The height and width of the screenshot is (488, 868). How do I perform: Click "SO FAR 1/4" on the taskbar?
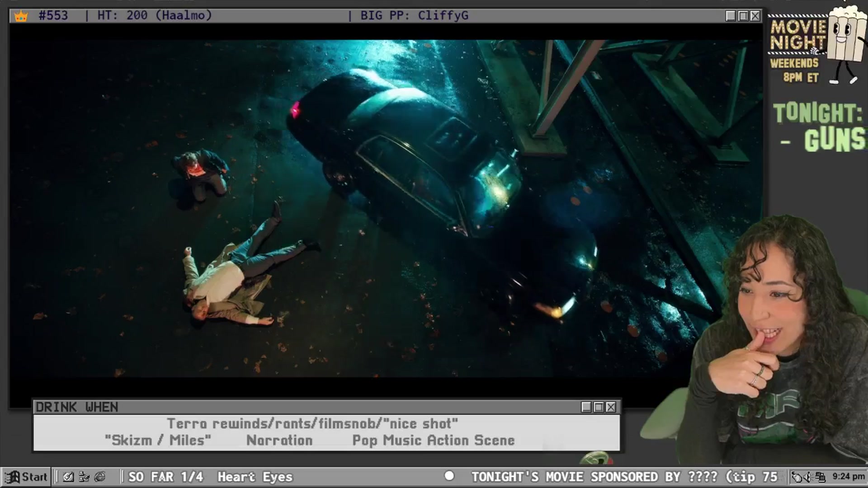click(165, 477)
